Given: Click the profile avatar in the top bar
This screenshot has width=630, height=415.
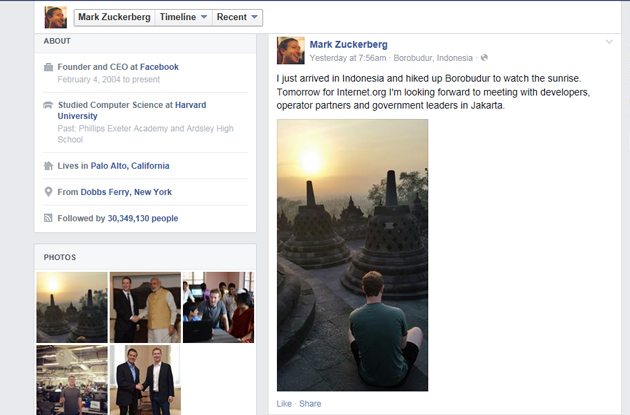Looking at the screenshot, I should [56, 17].
